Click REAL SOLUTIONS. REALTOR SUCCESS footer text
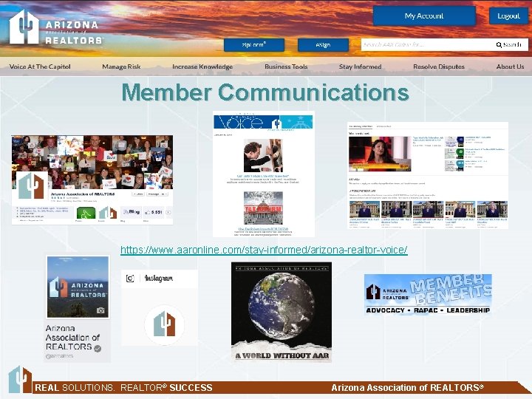The width and height of the screenshot is (532, 399). tap(123, 388)
